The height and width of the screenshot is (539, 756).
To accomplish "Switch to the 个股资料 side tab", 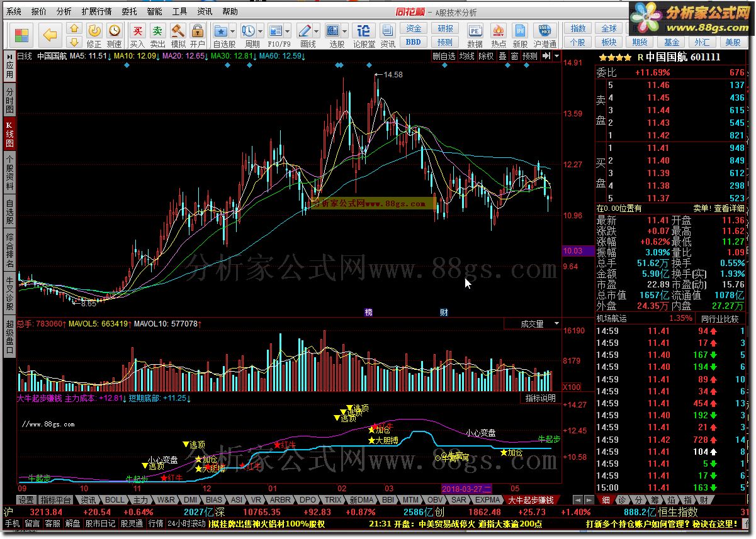I will coord(9,172).
